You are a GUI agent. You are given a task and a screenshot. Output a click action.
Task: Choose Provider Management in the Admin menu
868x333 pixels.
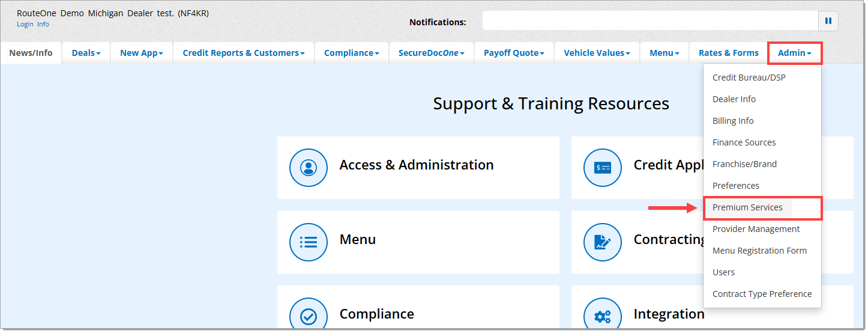pos(756,229)
